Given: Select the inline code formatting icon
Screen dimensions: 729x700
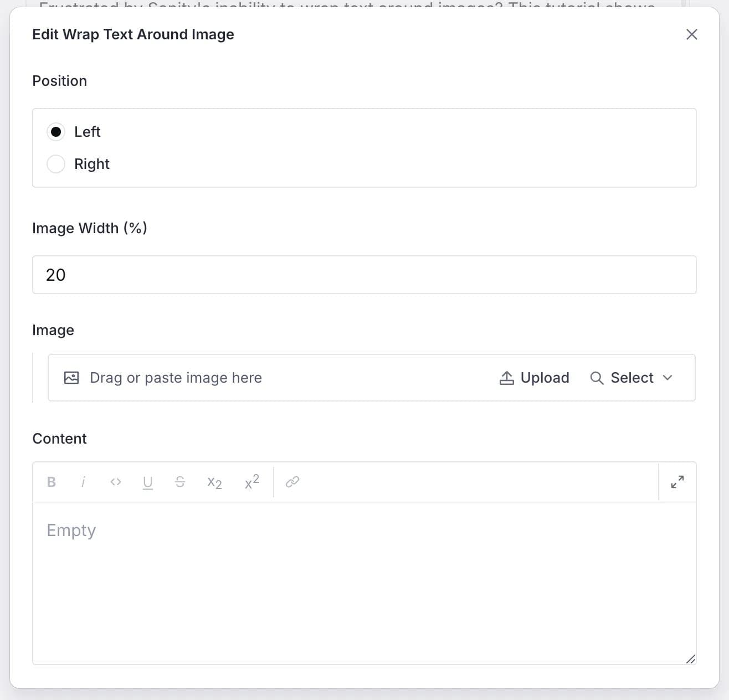Looking at the screenshot, I should 116,482.
